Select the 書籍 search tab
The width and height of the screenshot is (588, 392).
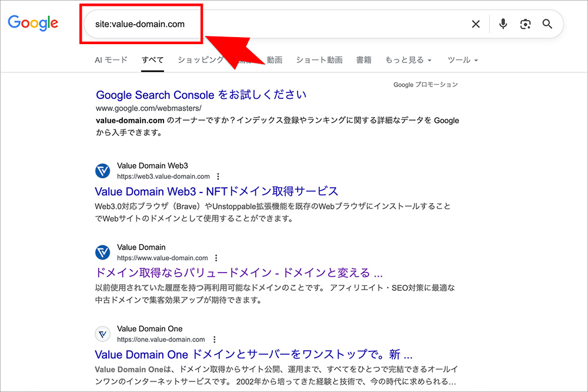(364, 59)
